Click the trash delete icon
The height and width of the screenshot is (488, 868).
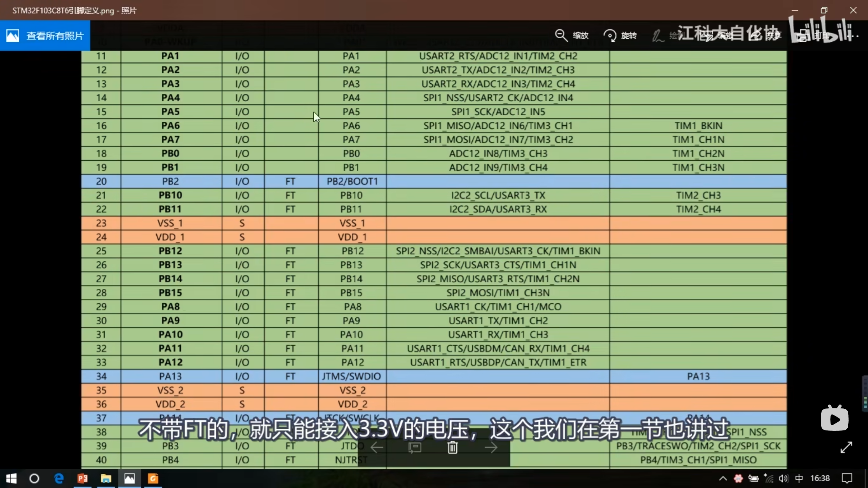[452, 448]
